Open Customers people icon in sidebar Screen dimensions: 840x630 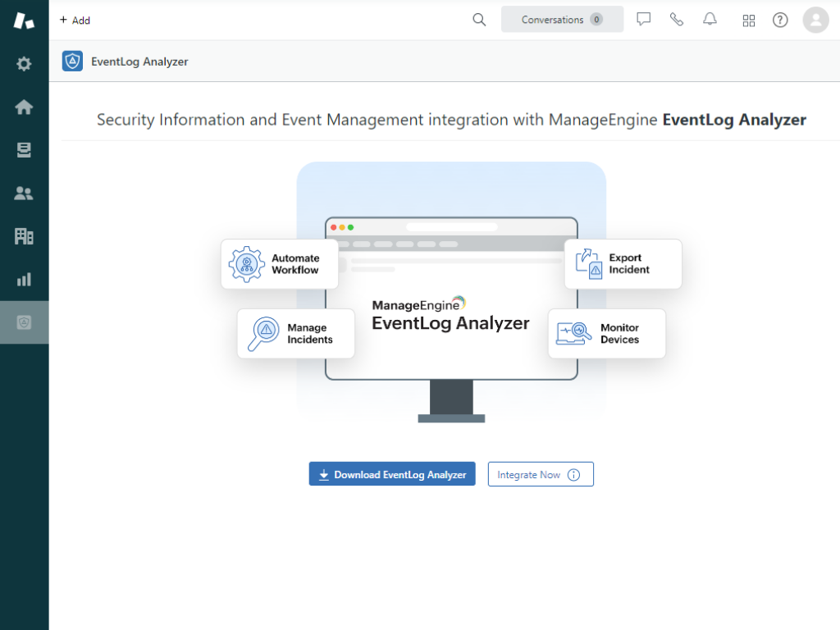[x=24, y=194]
